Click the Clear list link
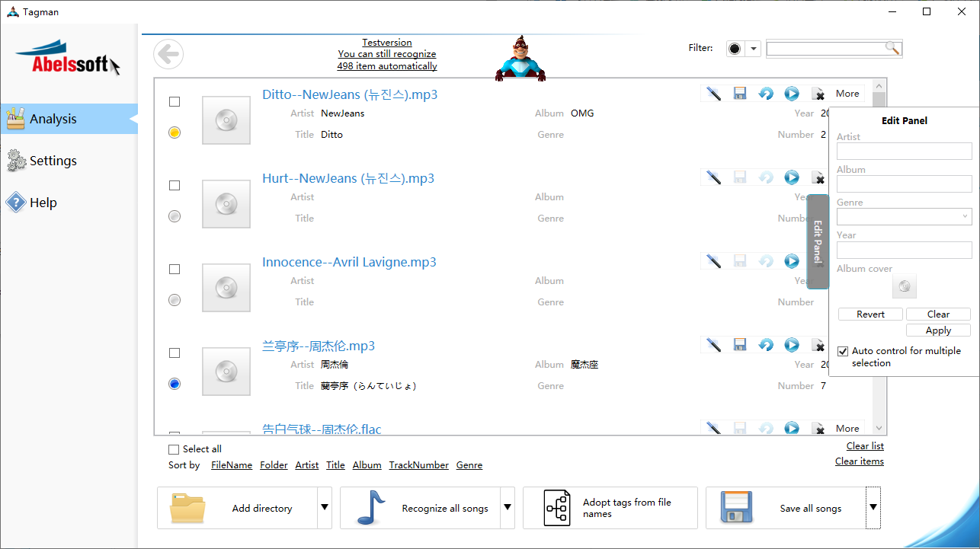 tap(864, 445)
